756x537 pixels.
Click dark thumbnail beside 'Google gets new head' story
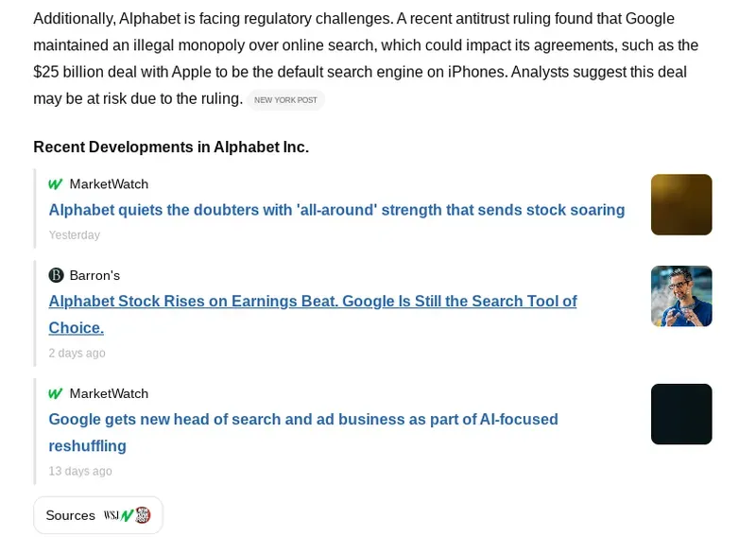[x=681, y=414]
